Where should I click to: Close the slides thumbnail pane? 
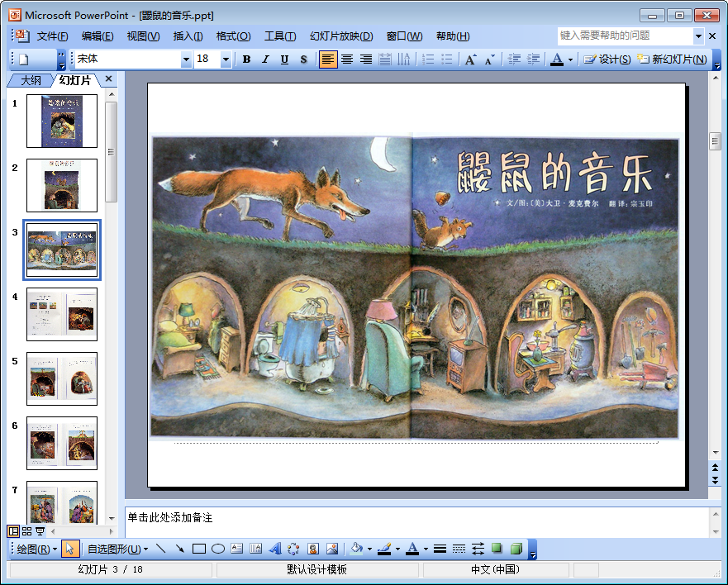tap(108, 79)
